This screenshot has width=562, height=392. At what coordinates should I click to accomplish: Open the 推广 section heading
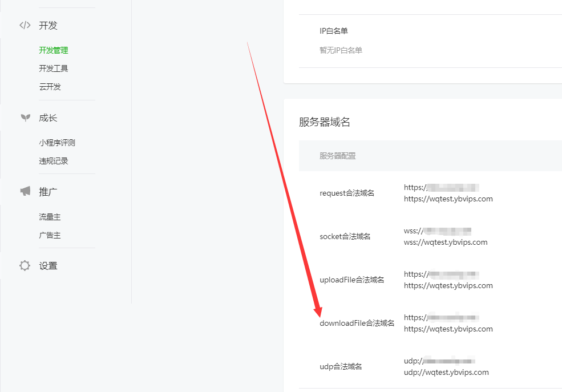pyautogui.click(x=48, y=192)
